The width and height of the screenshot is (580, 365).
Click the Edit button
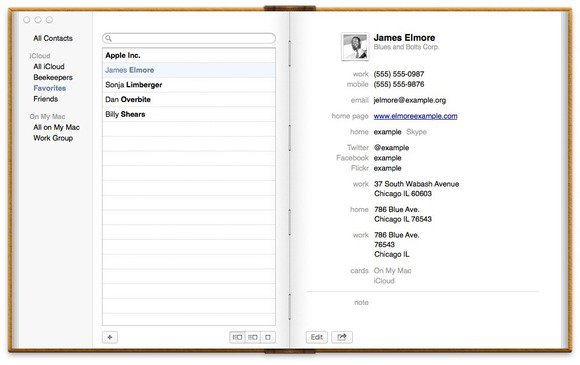[317, 337]
